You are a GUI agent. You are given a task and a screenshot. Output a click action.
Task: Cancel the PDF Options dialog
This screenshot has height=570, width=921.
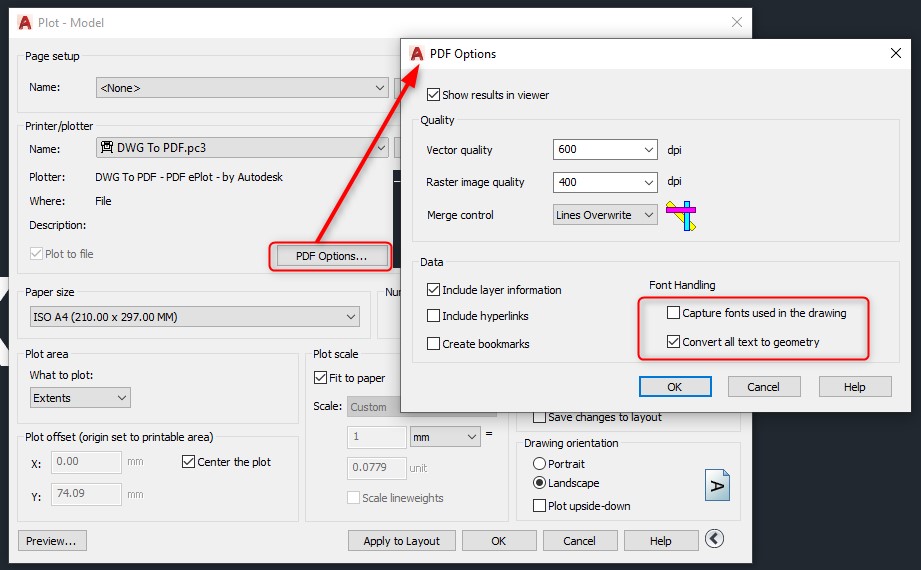[764, 387]
